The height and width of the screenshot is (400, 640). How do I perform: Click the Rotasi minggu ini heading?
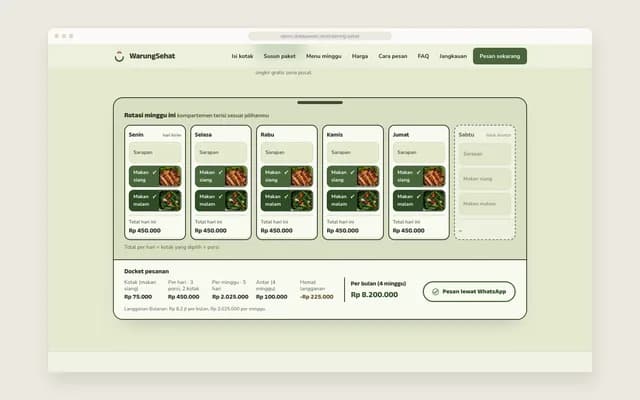click(150, 115)
